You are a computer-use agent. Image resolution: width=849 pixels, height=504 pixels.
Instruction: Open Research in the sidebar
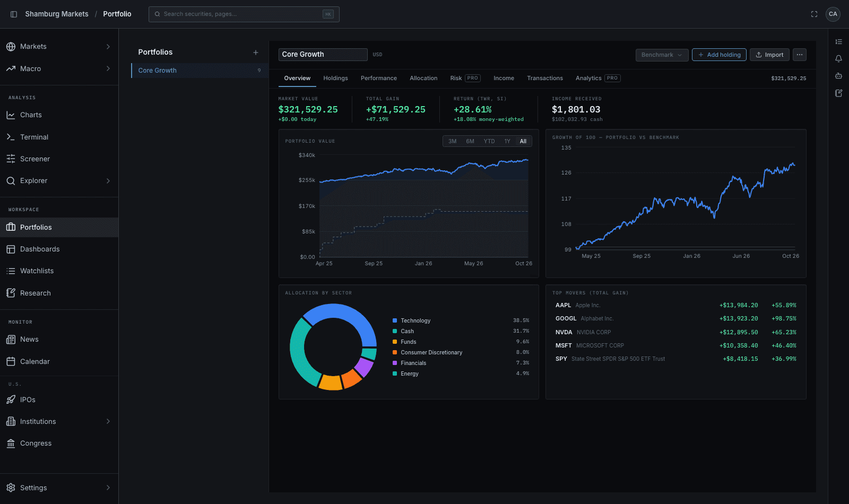[59, 293]
